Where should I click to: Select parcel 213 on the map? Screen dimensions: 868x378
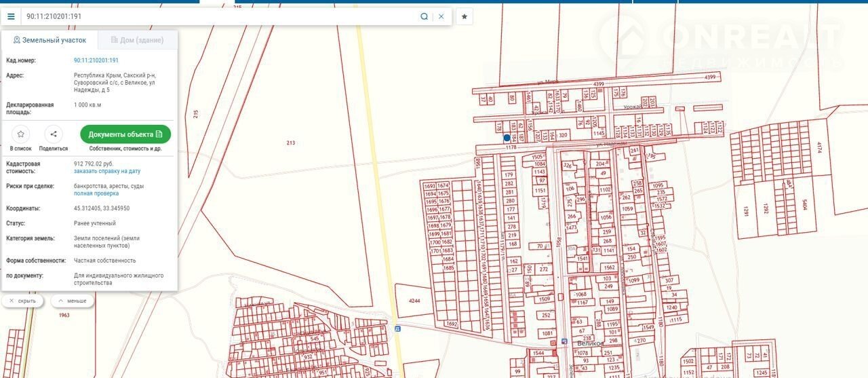coord(291,143)
